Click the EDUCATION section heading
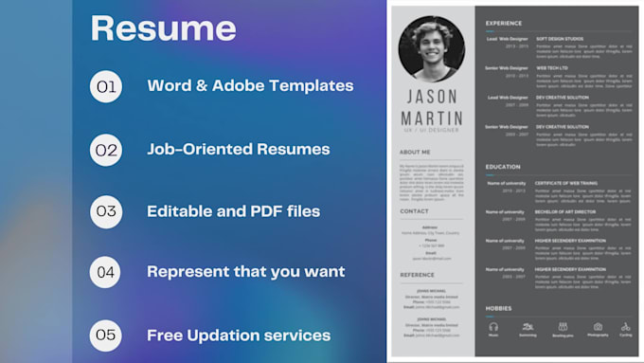Image resolution: width=644 pixels, height=363 pixels. pyautogui.click(x=503, y=167)
